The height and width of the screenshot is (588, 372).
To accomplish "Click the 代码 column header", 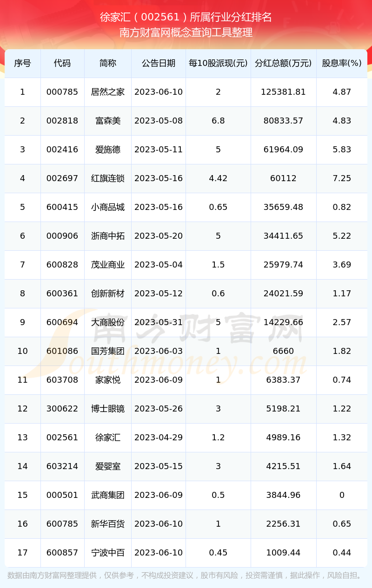I will pos(62,63).
